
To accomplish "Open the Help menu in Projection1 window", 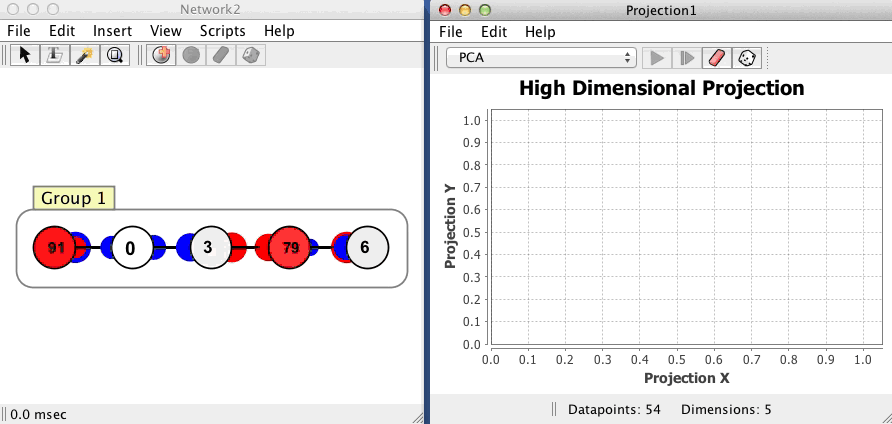I will 540,32.
